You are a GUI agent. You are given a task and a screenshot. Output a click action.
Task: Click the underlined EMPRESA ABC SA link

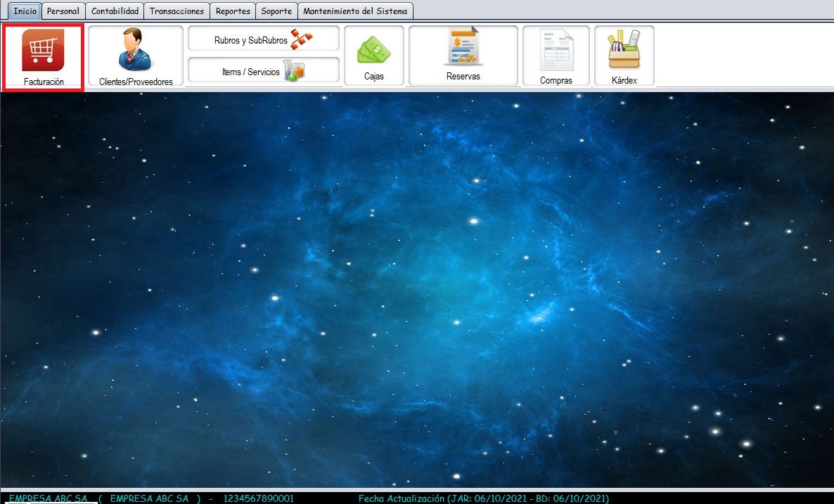pyautogui.click(x=48, y=498)
